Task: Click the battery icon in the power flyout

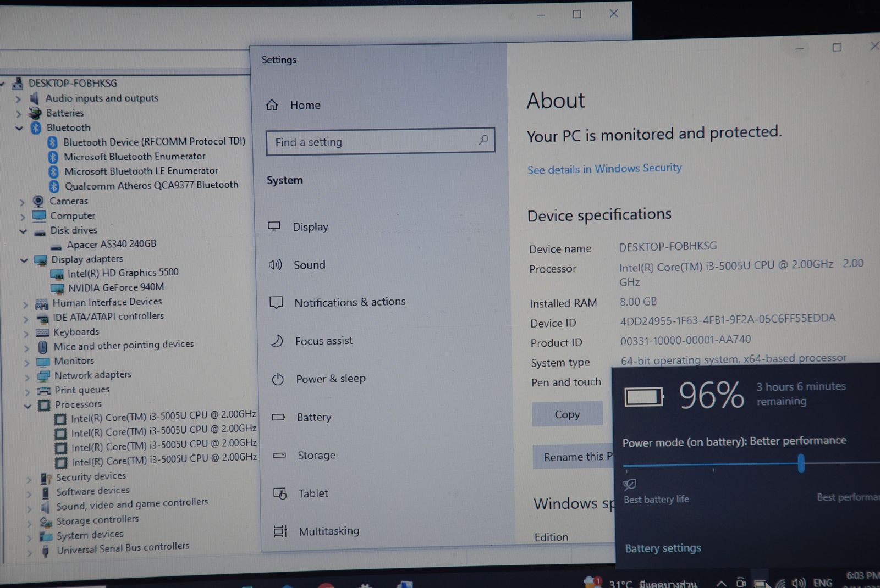Action: (x=644, y=396)
